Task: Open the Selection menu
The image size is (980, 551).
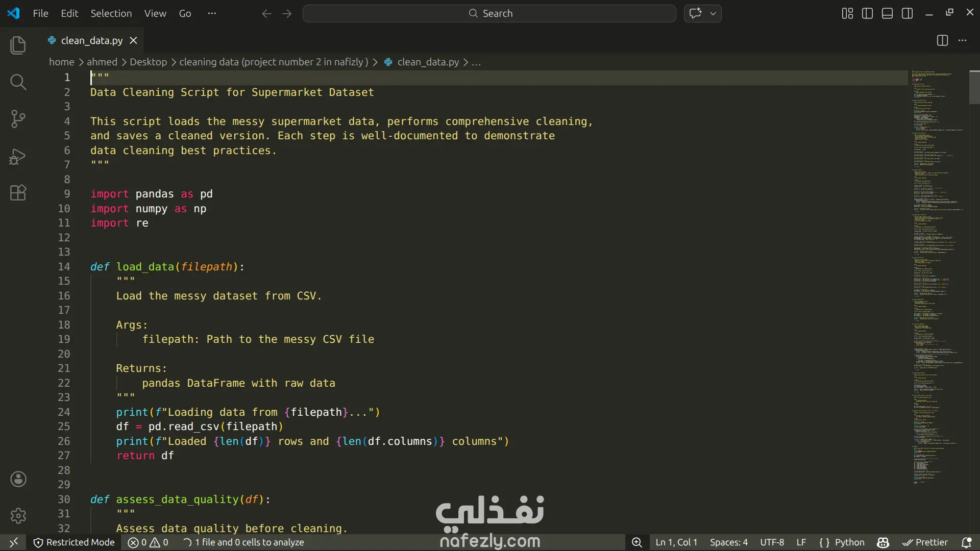Action: click(111, 13)
